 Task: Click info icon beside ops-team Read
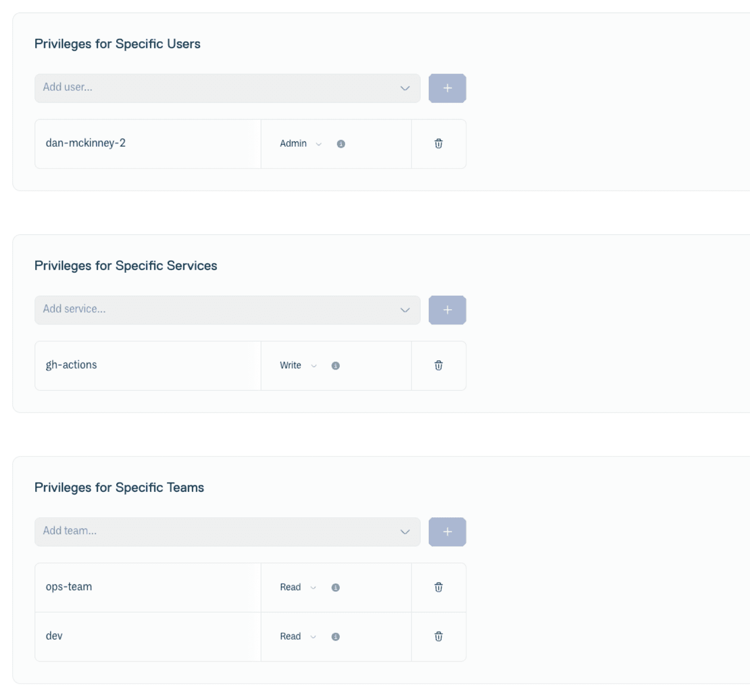pyautogui.click(x=335, y=587)
